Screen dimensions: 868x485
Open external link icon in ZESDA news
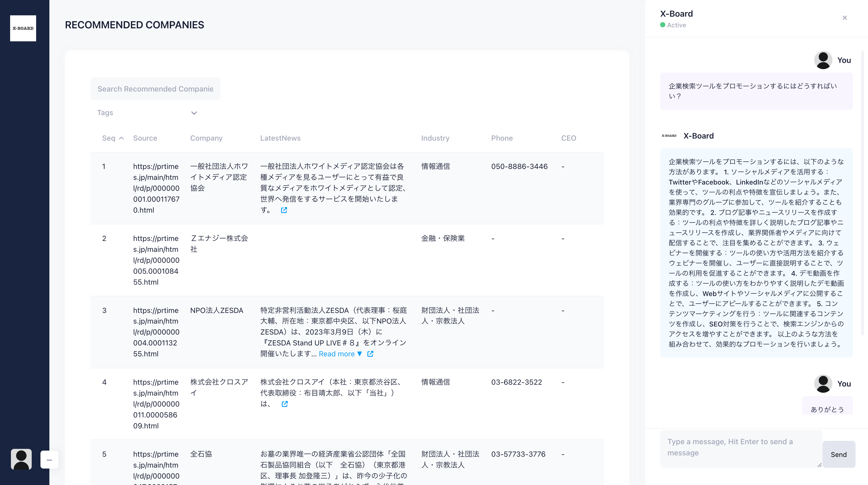370,354
